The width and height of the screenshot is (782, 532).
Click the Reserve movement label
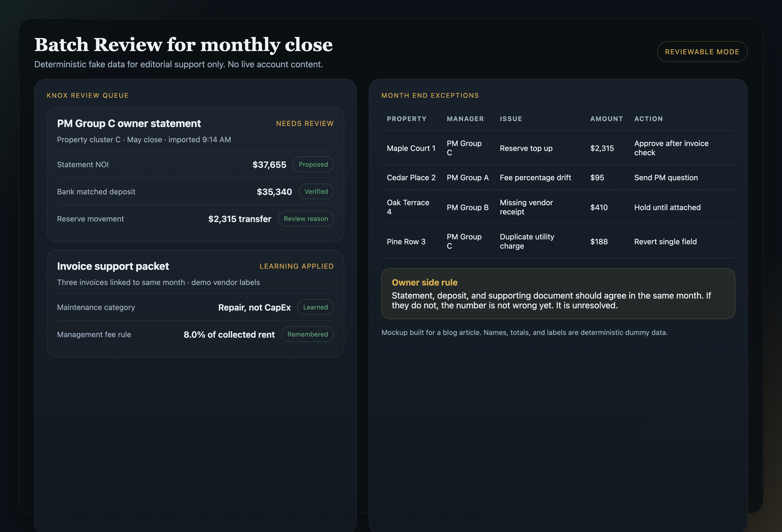click(90, 219)
